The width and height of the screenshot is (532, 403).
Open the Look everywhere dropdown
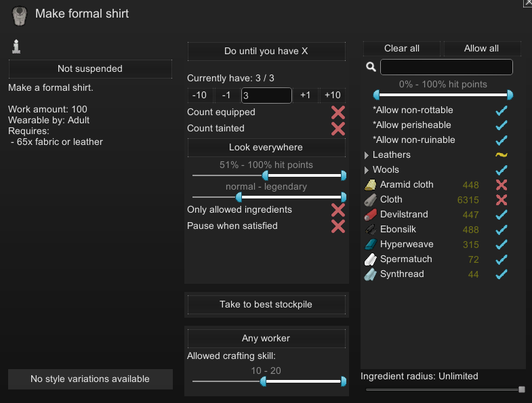[x=266, y=148]
